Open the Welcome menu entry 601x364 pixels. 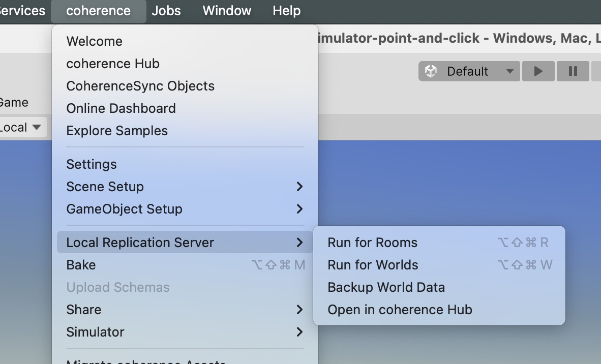pyautogui.click(x=95, y=41)
